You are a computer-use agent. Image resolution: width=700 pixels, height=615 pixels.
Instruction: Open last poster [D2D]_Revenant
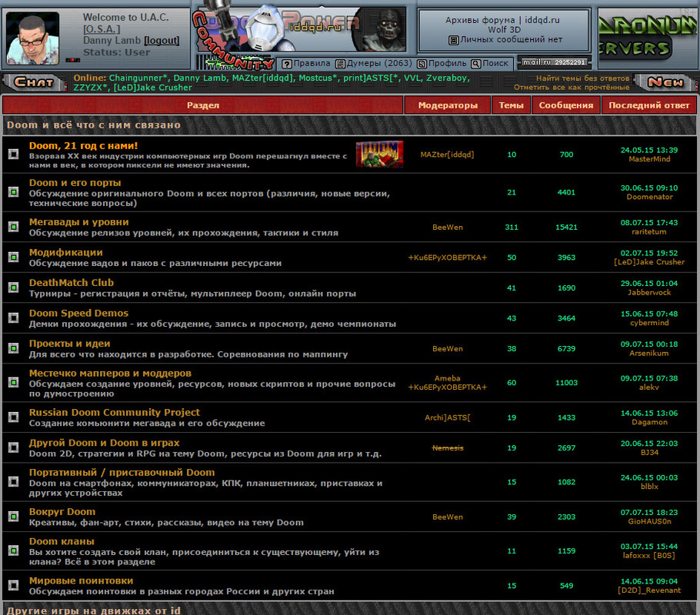649,590
